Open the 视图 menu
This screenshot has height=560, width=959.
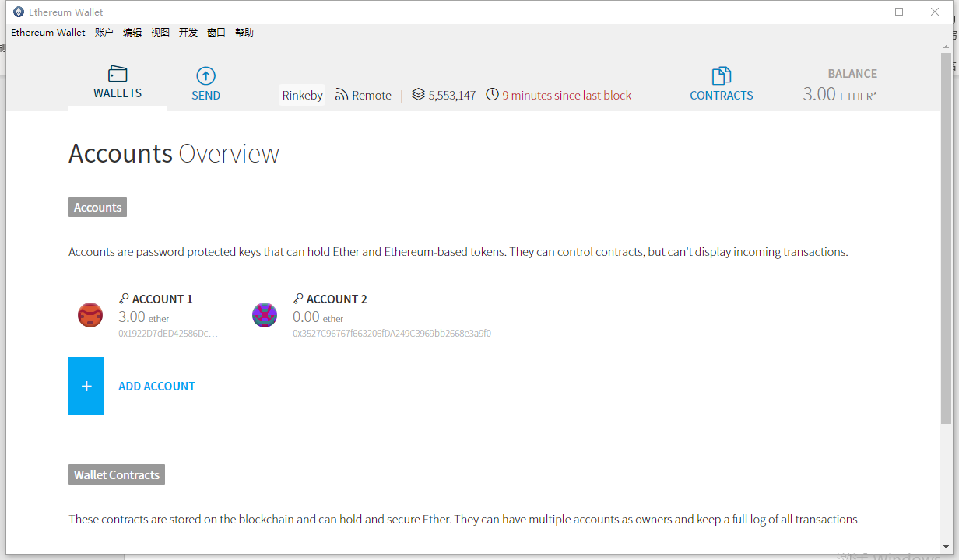[160, 33]
